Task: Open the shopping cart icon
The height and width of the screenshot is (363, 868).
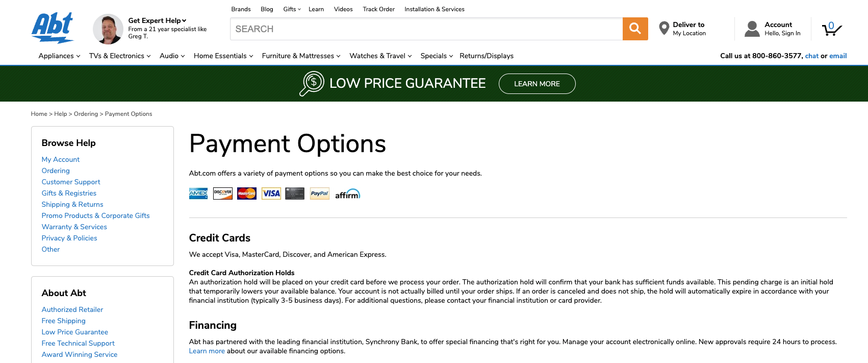Action: (x=831, y=29)
